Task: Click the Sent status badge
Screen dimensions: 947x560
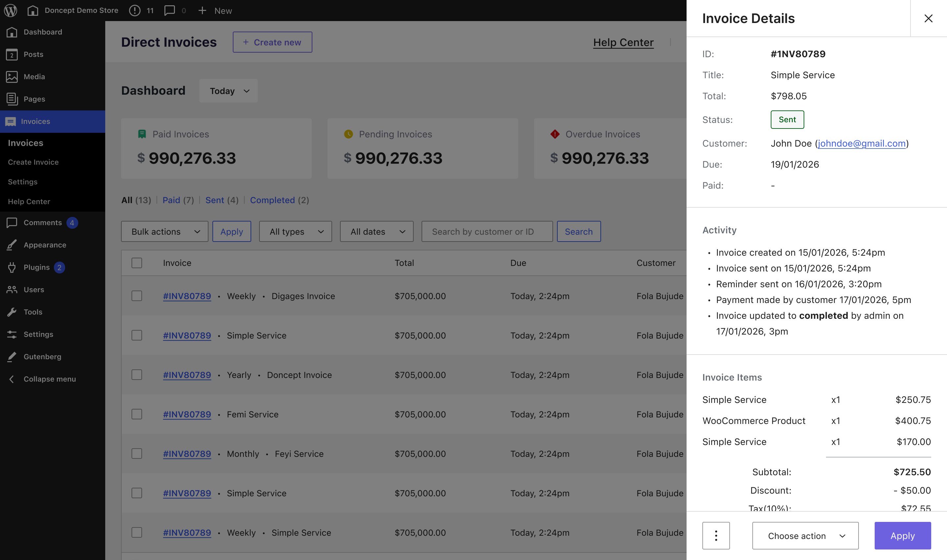Action: [x=787, y=120]
